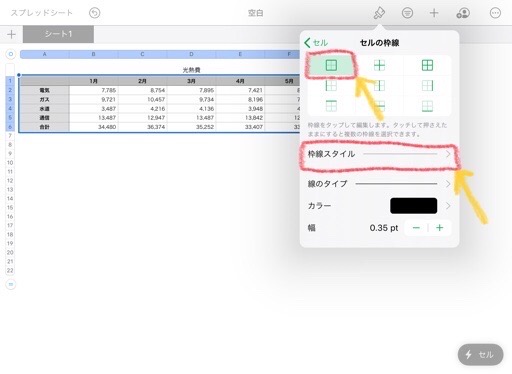The width and height of the screenshot is (512, 374).
Task: Choose the vertical inner border option
Action: 379,86
